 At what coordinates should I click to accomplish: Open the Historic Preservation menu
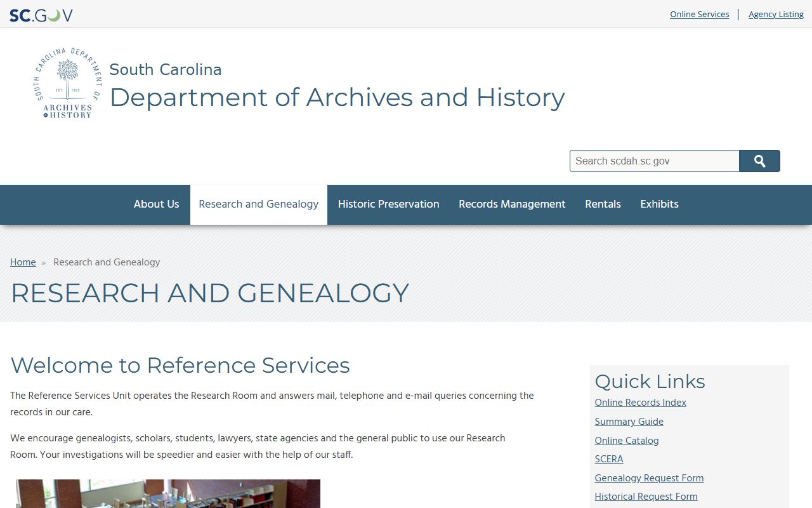pos(389,204)
